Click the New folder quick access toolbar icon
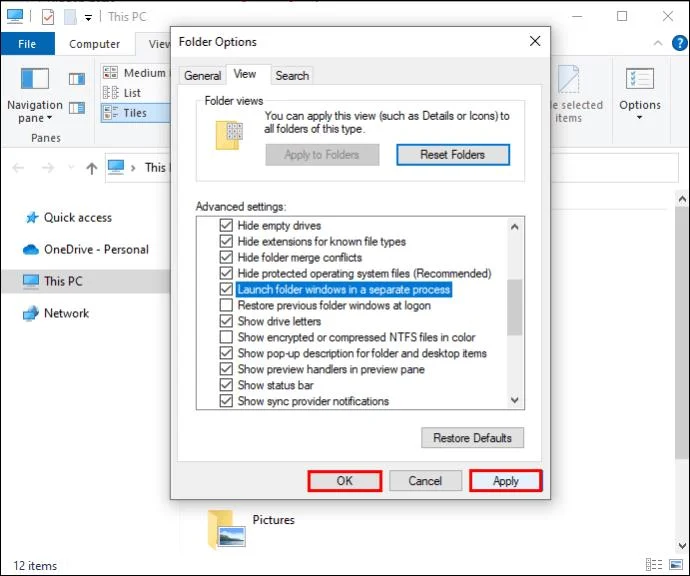The height and width of the screenshot is (576, 690). click(x=70, y=17)
